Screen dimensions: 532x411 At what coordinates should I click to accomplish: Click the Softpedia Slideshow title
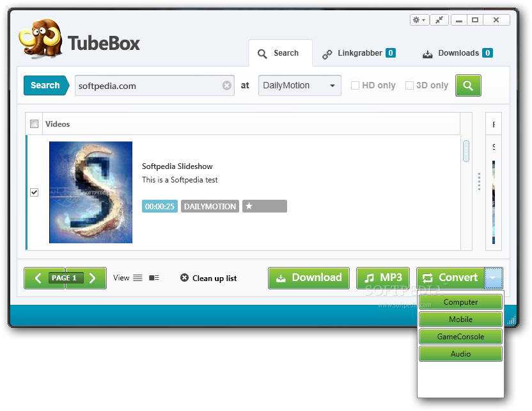177,166
